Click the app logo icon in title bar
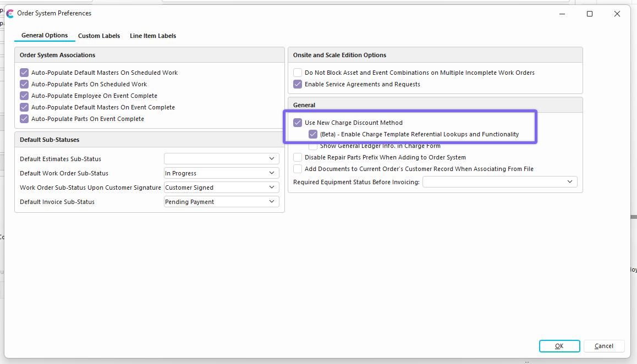The width and height of the screenshot is (637, 364). pyautogui.click(x=10, y=14)
